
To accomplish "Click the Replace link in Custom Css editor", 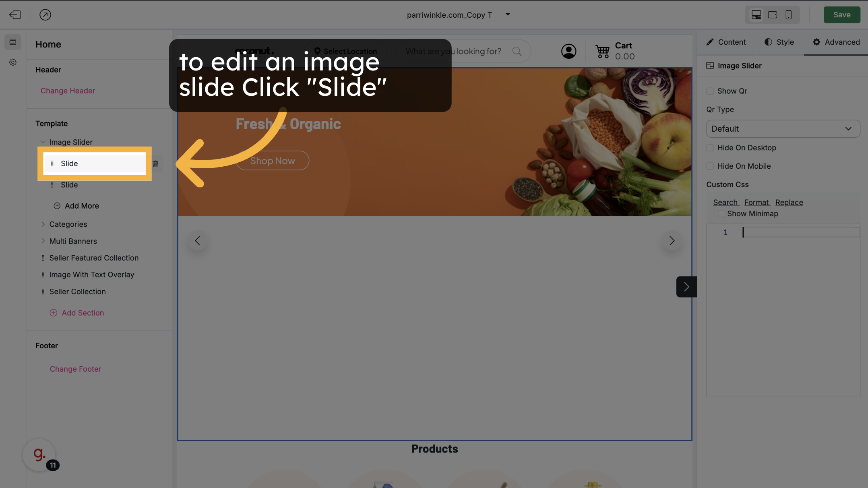I will tap(789, 203).
